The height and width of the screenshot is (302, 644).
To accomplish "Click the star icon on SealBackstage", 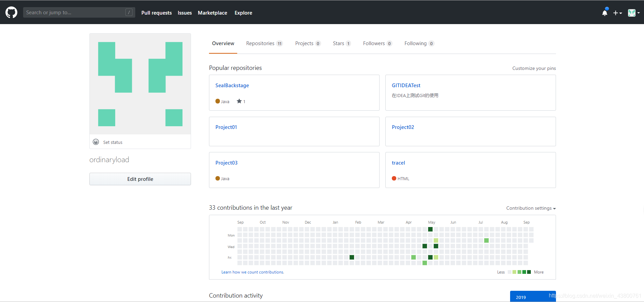I will (239, 101).
